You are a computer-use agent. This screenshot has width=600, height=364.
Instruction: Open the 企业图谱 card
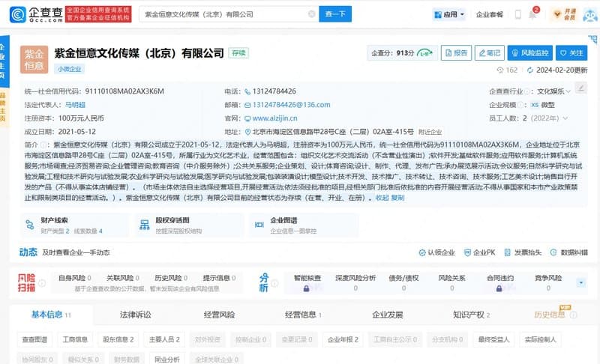[304, 225]
